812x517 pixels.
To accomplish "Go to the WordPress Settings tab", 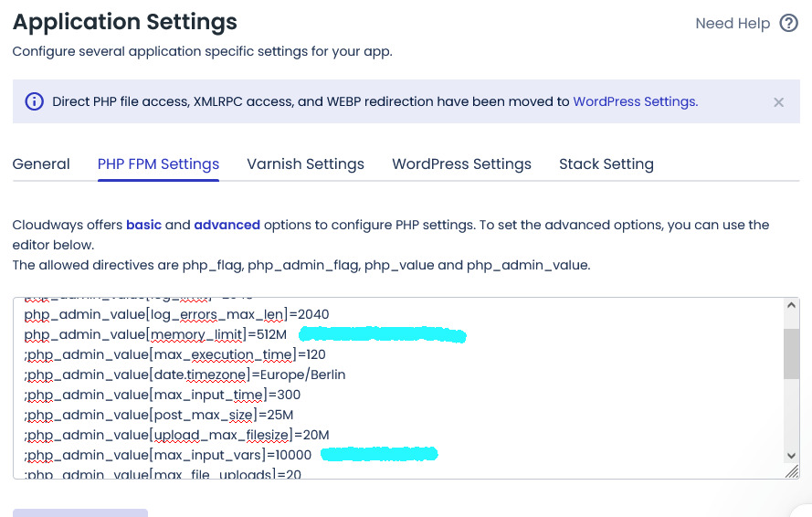I will pyautogui.click(x=461, y=164).
